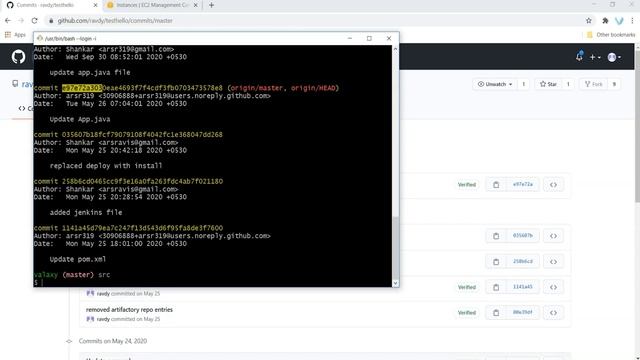Browse repository at commit 035607b
Screen dimensions: 640x360
[x=553, y=236]
